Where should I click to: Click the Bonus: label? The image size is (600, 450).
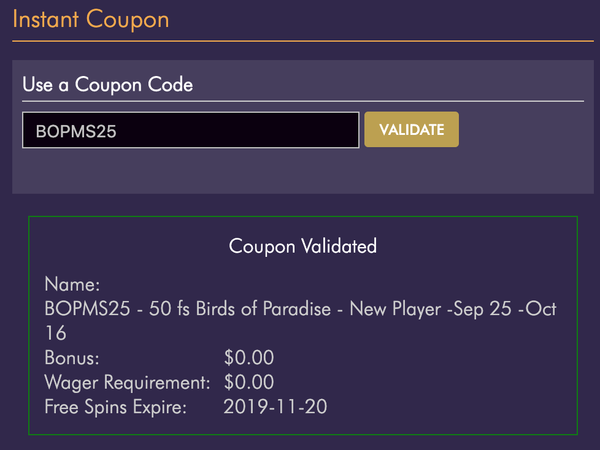click(72, 358)
